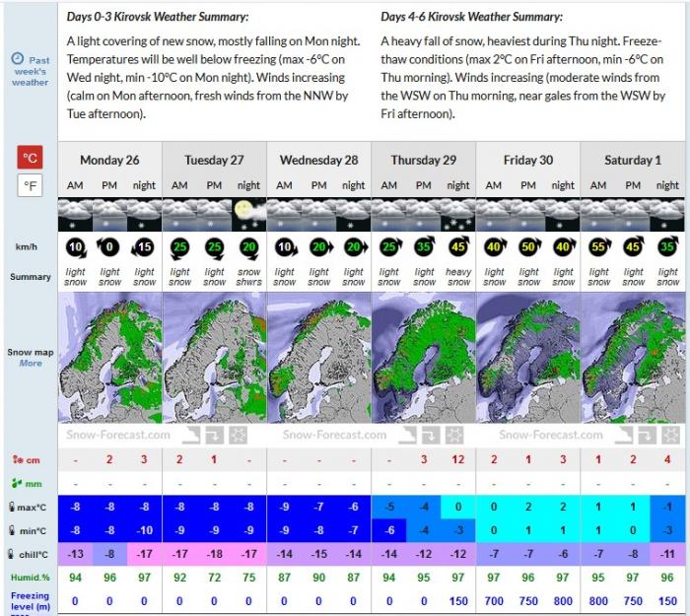
Task: Click the snow cm row icon
Action: (x=18, y=460)
